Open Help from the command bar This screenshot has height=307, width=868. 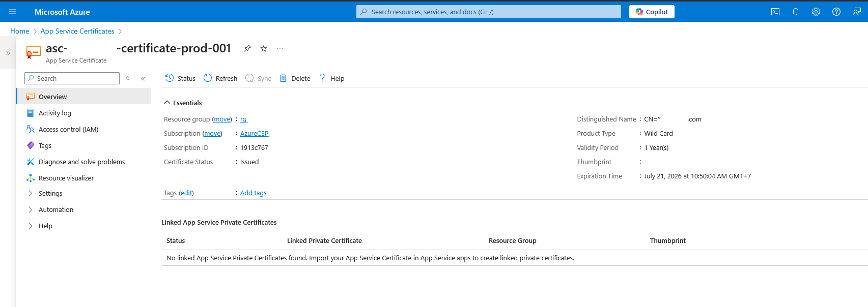(331, 78)
